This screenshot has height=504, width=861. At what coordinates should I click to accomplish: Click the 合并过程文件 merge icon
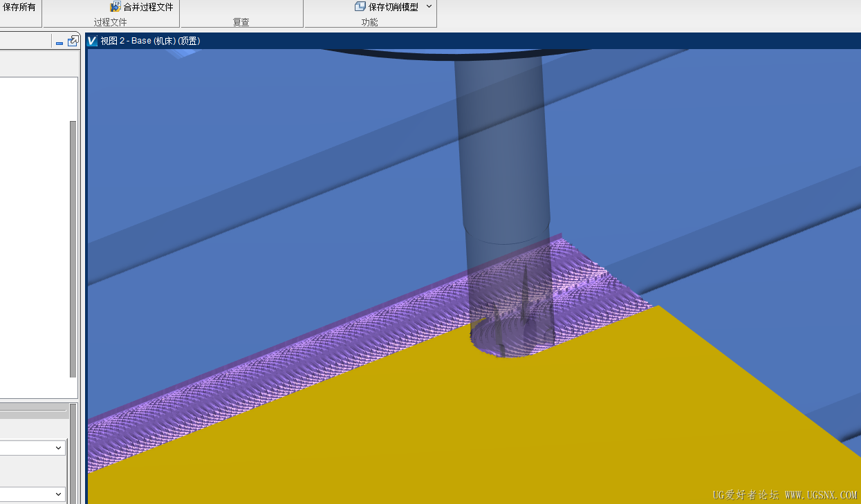pyautogui.click(x=115, y=6)
